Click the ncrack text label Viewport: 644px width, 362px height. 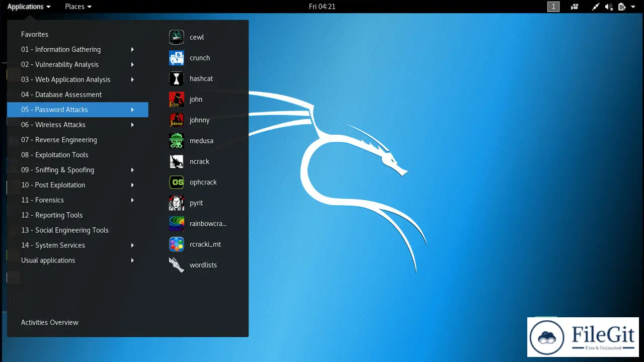199,161
